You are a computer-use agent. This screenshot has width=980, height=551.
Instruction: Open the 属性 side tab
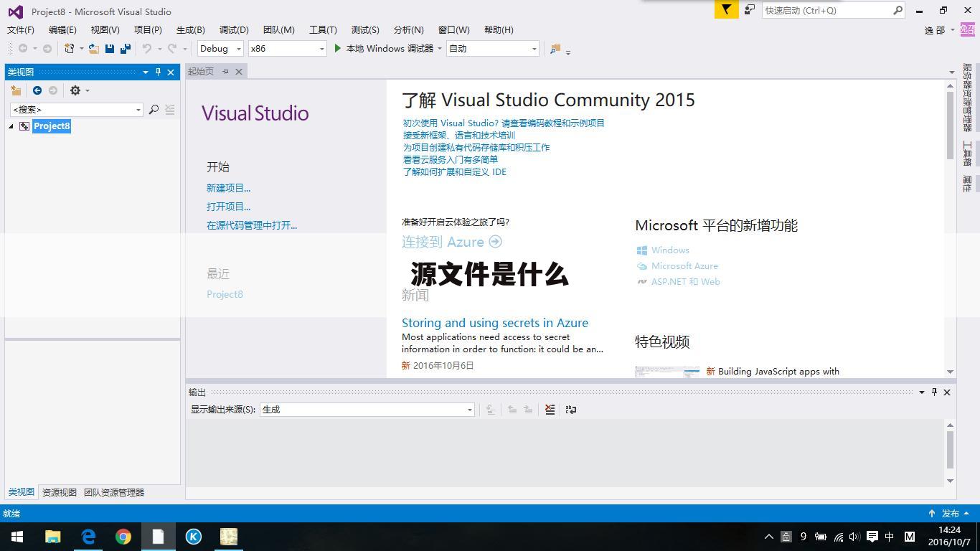[x=967, y=184]
